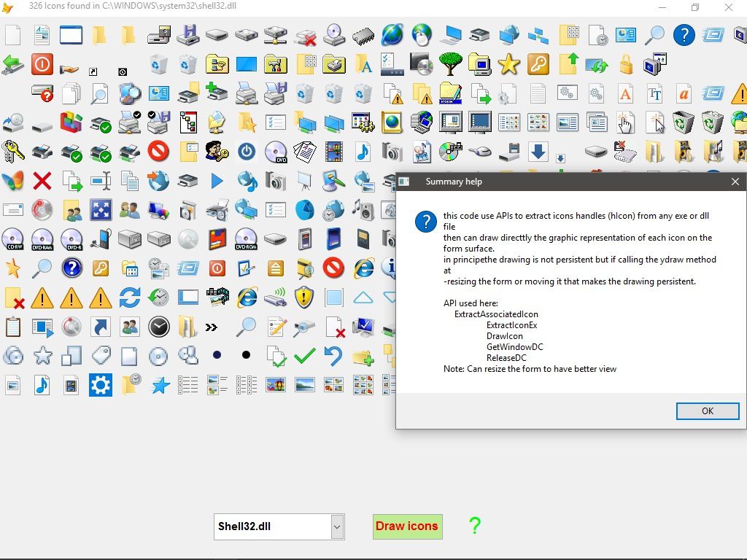Close the Summary help dialog

tap(735, 182)
